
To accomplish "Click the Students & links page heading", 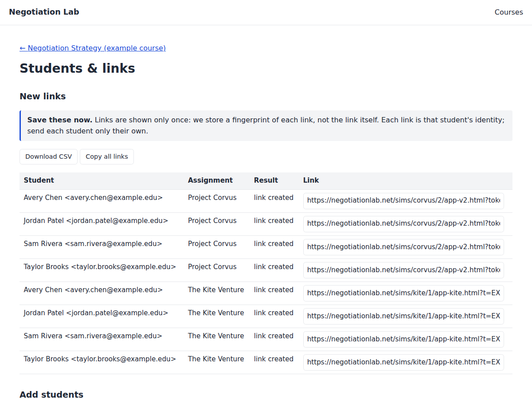I will [x=77, y=68].
